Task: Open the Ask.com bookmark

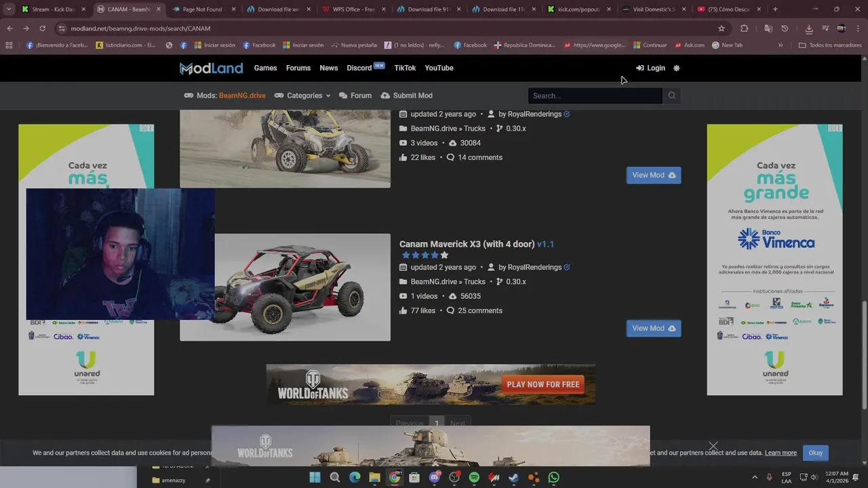Action: [689, 45]
